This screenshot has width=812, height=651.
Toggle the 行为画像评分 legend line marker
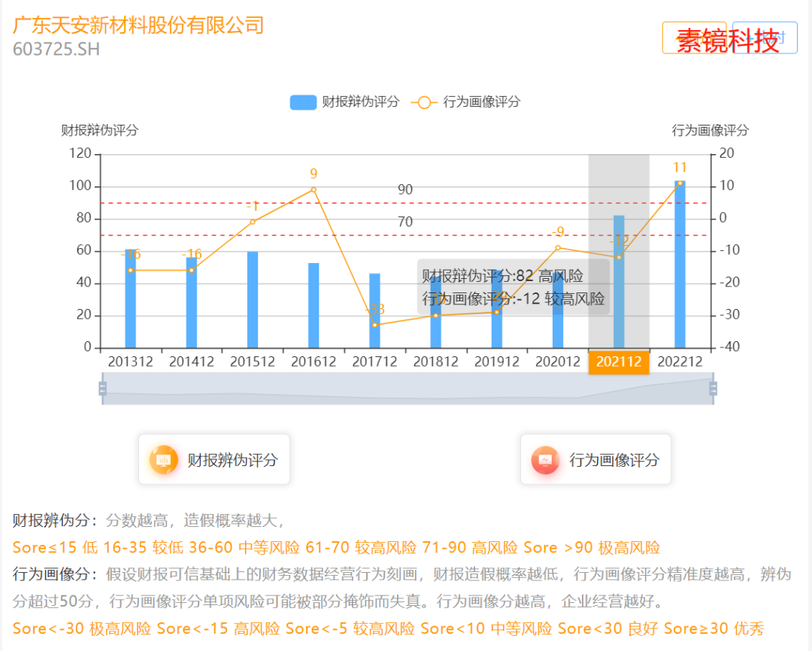pyautogui.click(x=424, y=102)
